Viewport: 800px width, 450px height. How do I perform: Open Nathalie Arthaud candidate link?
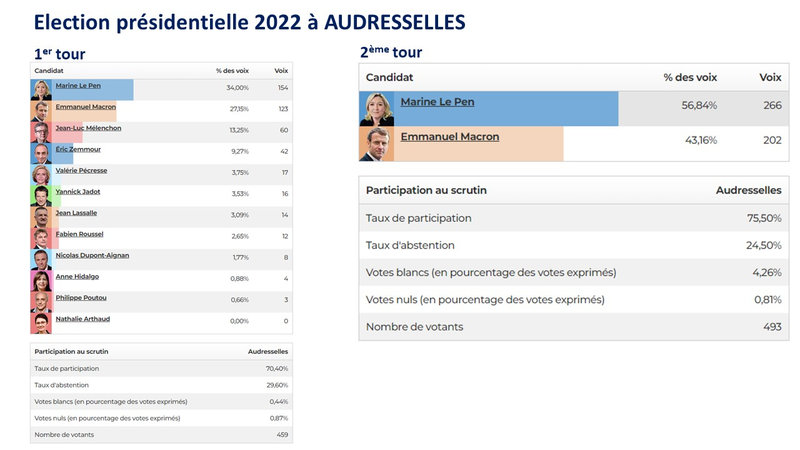tap(83, 319)
